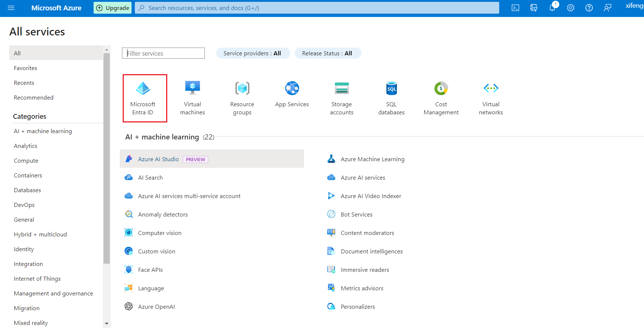Select the Hybrid + multicloud category
The width and height of the screenshot is (644, 329).
(40, 234)
